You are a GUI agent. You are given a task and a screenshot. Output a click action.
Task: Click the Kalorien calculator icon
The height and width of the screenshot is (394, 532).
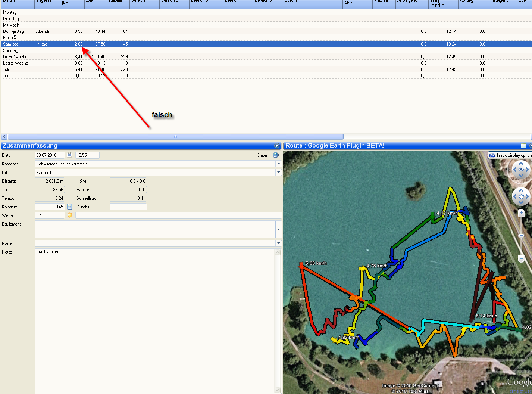[69, 207]
